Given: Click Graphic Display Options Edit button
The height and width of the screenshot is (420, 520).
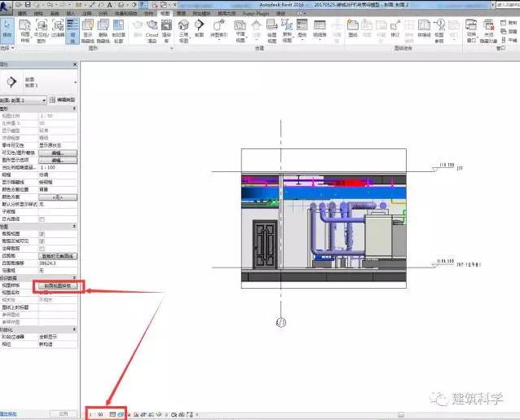Looking at the screenshot, I should [x=58, y=160].
